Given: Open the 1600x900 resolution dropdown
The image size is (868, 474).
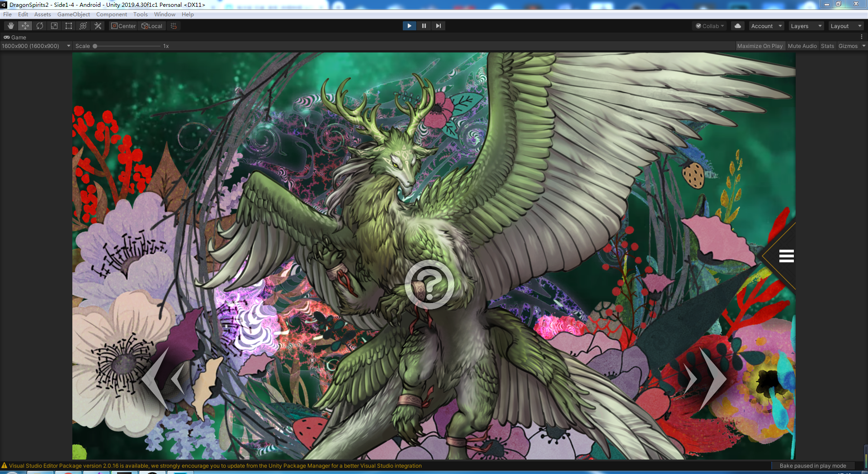Looking at the screenshot, I should 36,46.
